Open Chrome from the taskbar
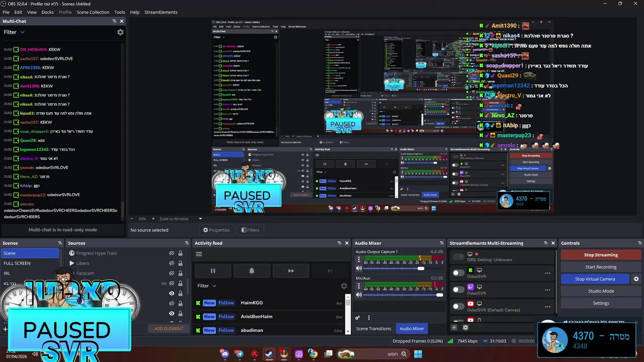The width and height of the screenshot is (644, 362). 313,354
